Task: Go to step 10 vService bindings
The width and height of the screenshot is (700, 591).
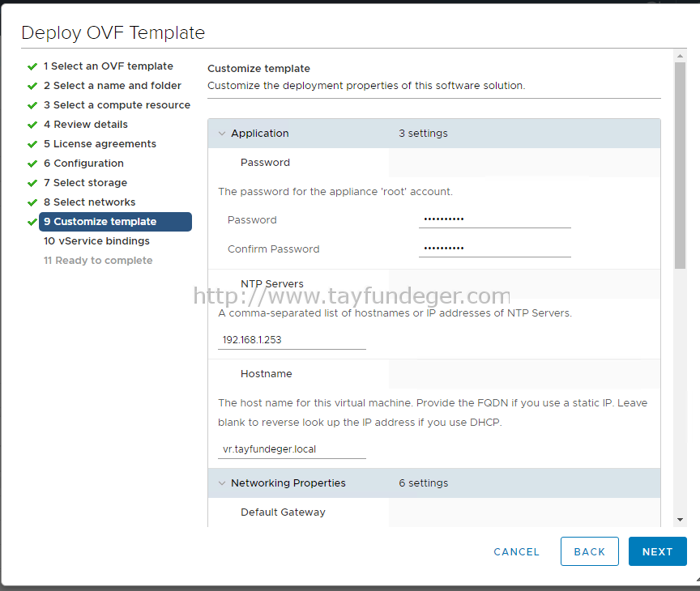Action: 96,241
